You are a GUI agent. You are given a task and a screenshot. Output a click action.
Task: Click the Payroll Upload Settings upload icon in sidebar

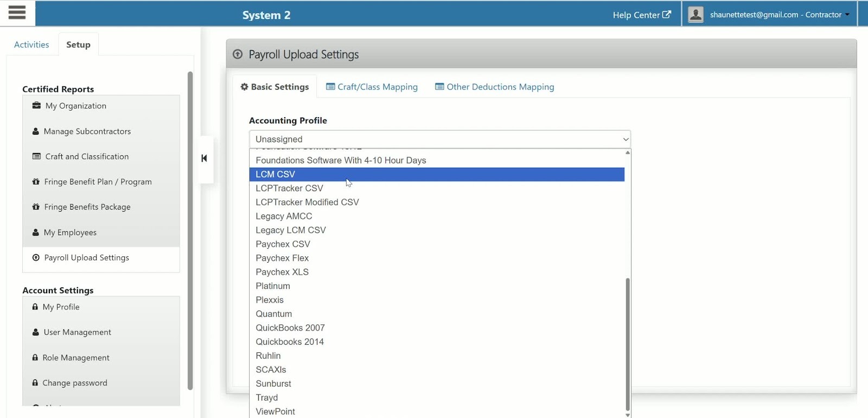point(36,258)
